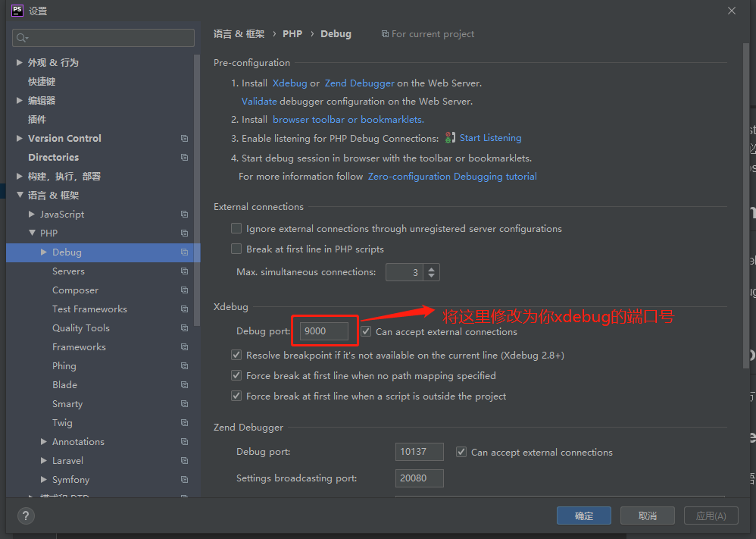
Task: Click the Xdebug Debug port field
Action: [x=324, y=331]
